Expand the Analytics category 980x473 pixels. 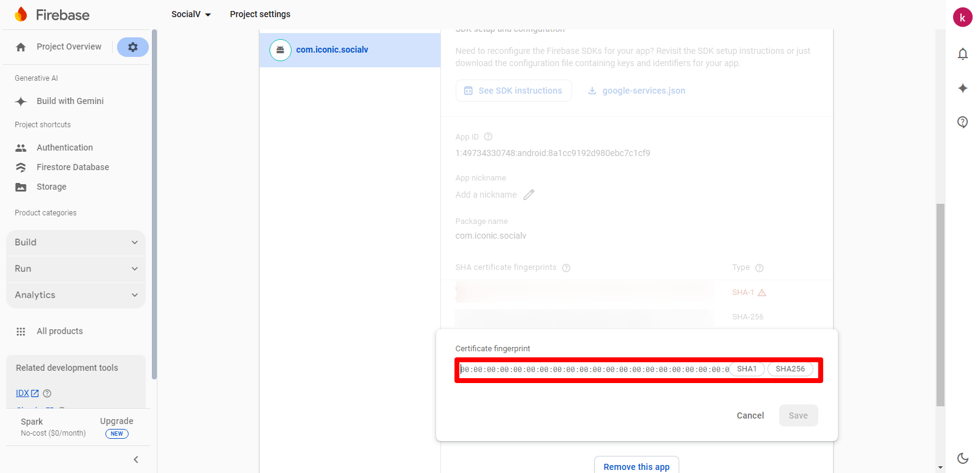[76, 295]
